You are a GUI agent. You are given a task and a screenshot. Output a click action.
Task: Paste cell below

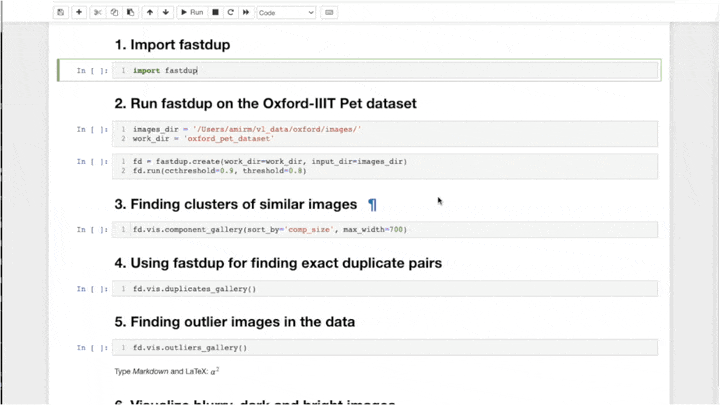(x=131, y=13)
